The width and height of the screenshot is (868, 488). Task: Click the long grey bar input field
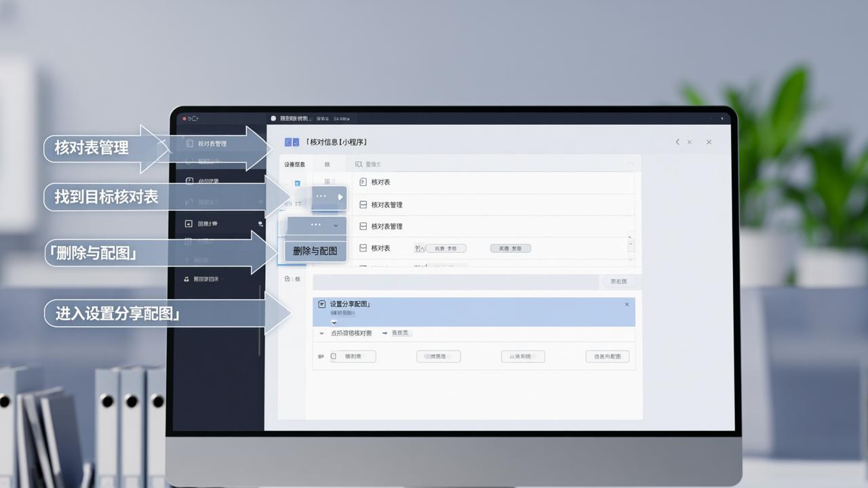click(x=456, y=281)
